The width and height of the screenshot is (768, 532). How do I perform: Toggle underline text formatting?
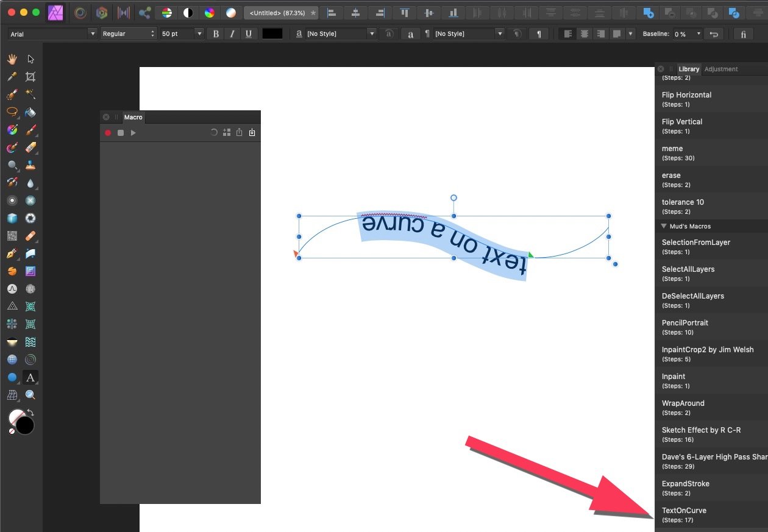249,34
